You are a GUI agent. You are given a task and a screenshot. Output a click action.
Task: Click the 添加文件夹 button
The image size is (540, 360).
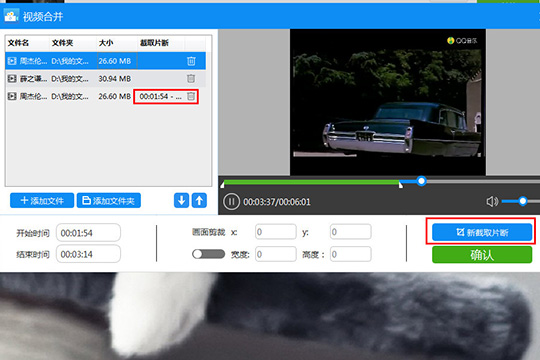[x=109, y=200]
